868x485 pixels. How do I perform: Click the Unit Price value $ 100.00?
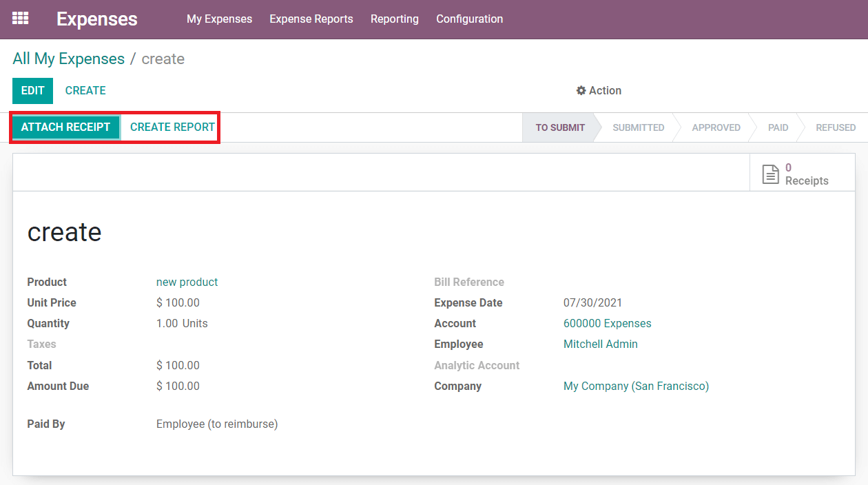[x=178, y=303]
